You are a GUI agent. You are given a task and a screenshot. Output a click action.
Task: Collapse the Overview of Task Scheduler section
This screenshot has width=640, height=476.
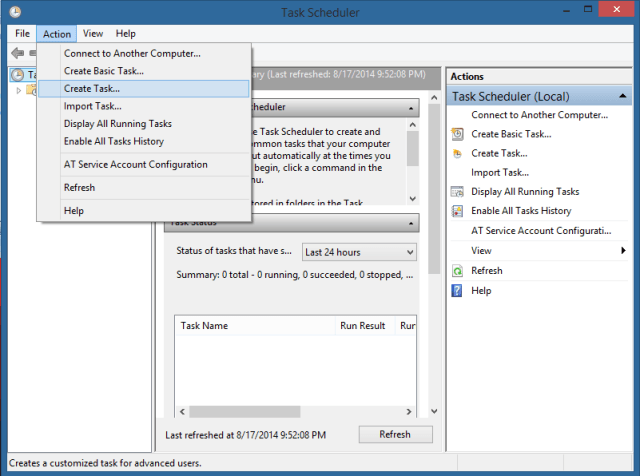click(411, 109)
